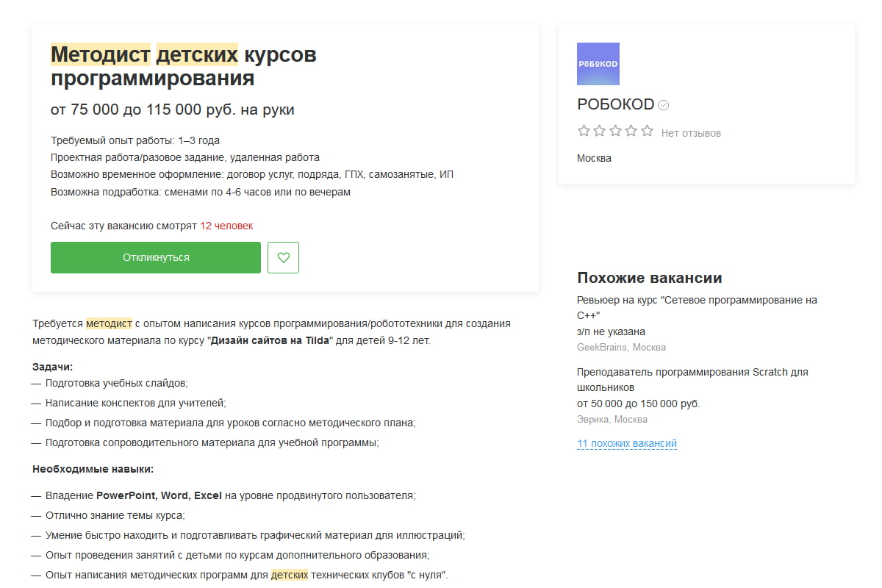Select the first rating star
This screenshot has height=588, width=882.
coord(584,130)
